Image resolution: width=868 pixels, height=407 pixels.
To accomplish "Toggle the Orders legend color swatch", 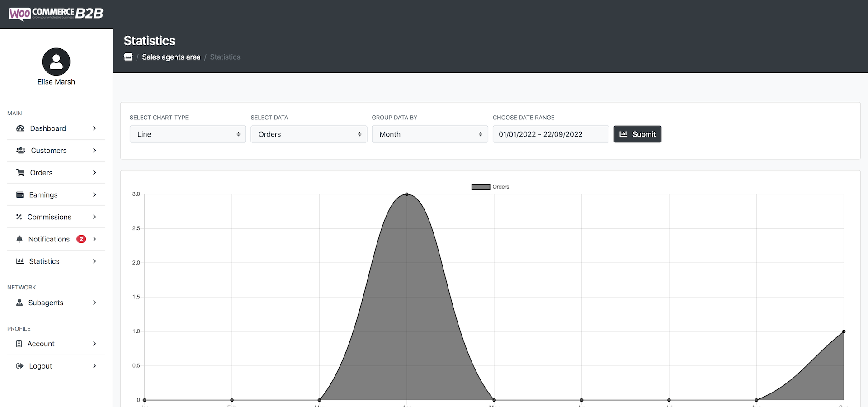I will [481, 187].
